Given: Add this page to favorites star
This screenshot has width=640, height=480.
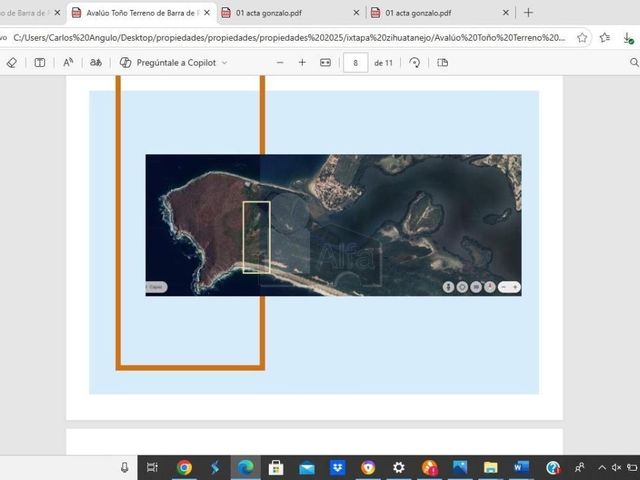Looking at the screenshot, I should (x=582, y=38).
